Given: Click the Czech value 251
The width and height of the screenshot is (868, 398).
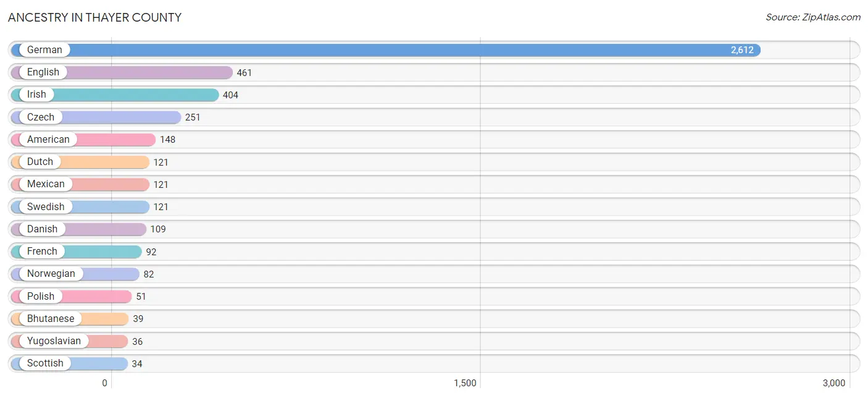Looking at the screenshot, I should (193, 117).
